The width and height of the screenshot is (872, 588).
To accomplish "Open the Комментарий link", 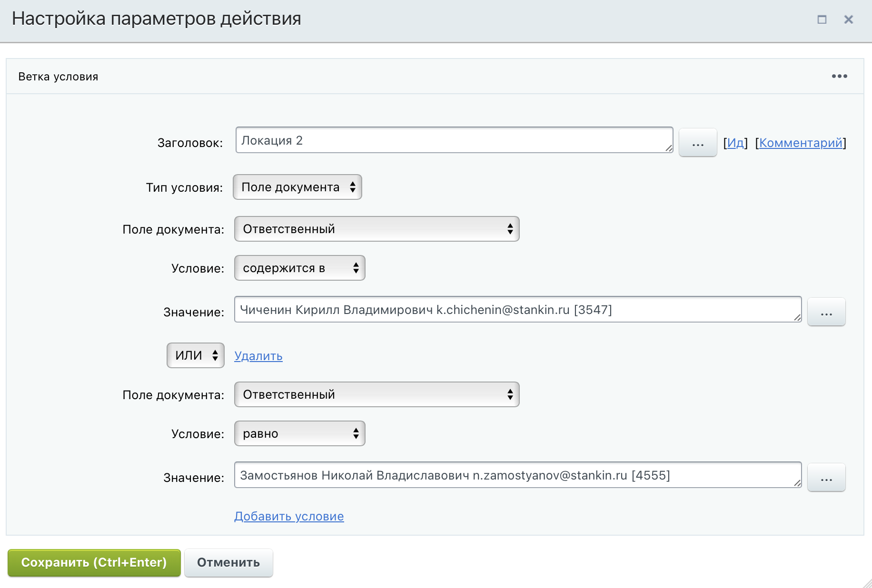I will tap(801, 143).
